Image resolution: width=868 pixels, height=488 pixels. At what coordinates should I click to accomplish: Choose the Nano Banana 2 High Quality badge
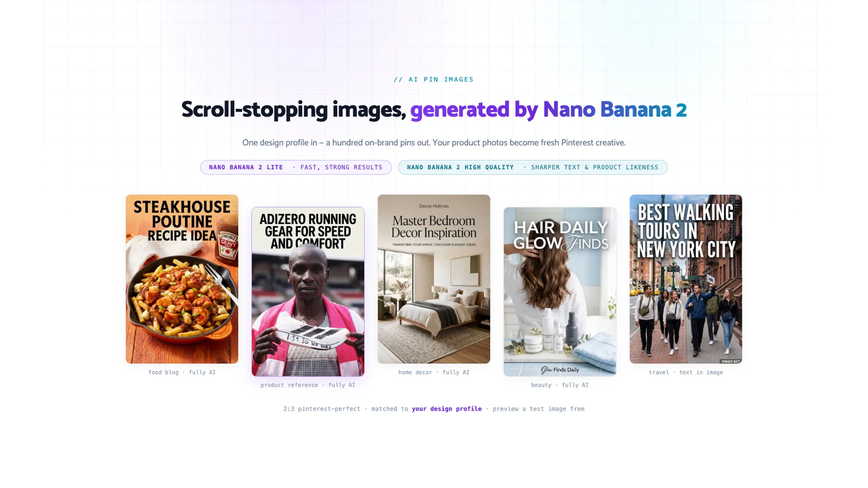(x=533, y=167)
